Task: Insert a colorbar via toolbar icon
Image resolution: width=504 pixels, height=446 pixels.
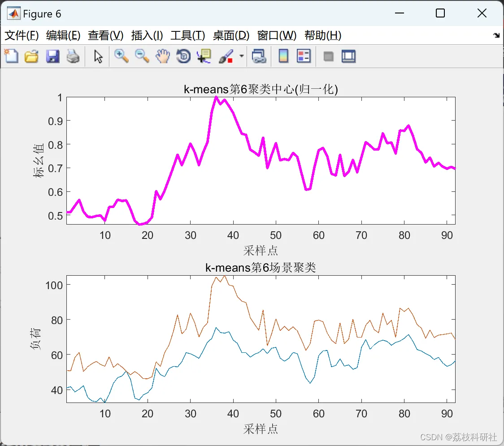Action: tap(283, 56)
